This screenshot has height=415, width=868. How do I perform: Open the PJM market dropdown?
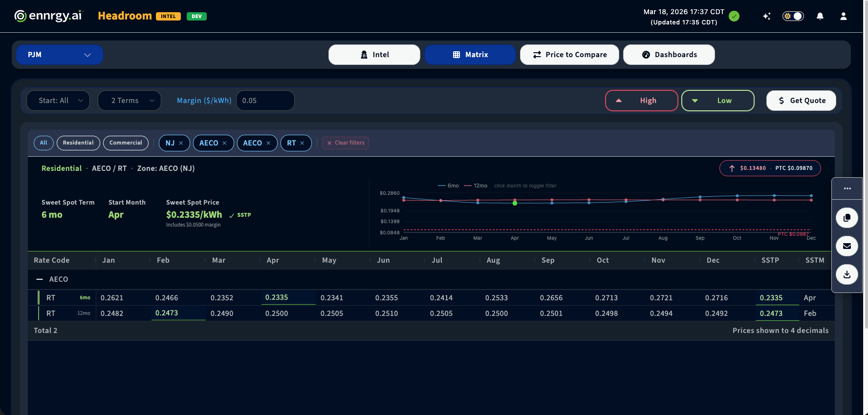(59, 55)
